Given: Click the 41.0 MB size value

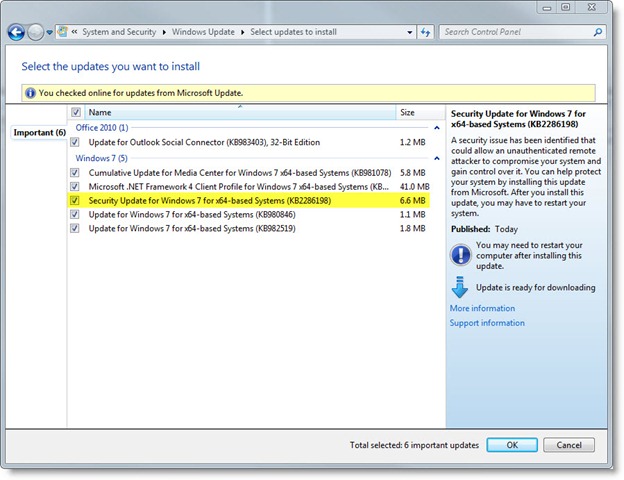Looking at the screenshot, I should 414,187.
